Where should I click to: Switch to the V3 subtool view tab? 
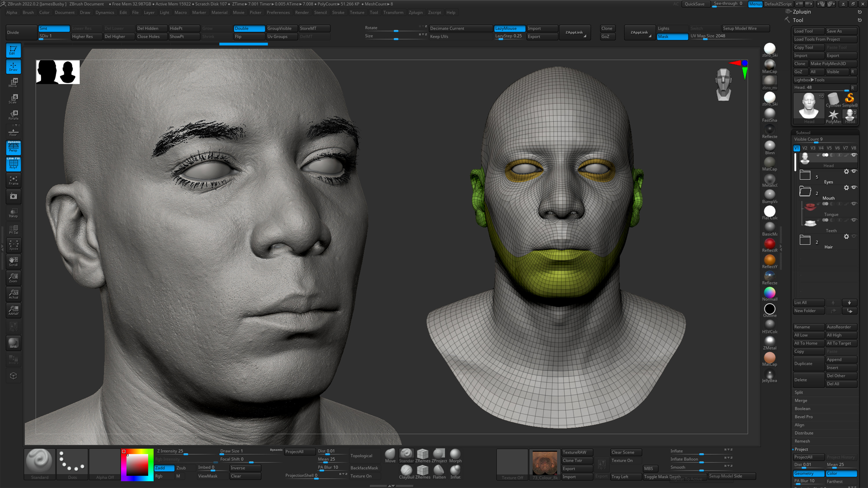coord(813,148)
